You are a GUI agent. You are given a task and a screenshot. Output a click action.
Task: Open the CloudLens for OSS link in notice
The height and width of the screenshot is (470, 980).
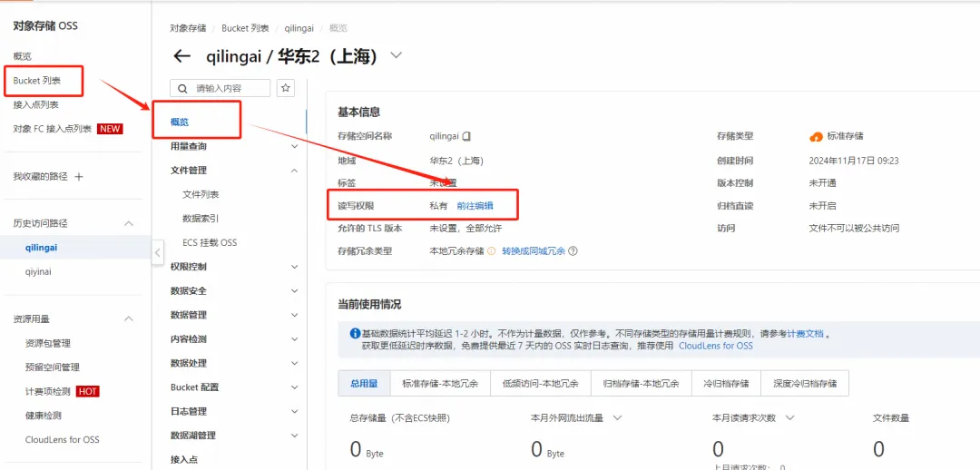(716, 346)
